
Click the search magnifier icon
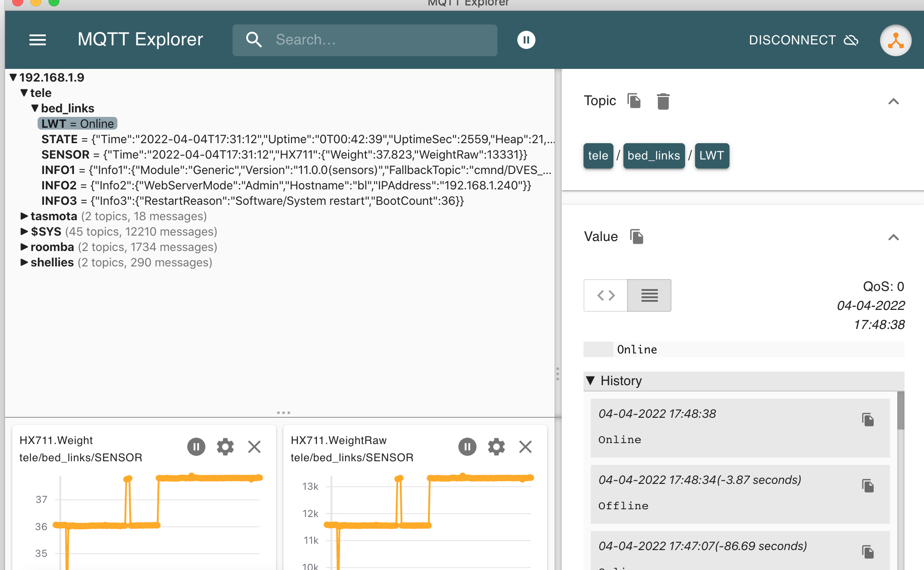(x=254, y=40)
